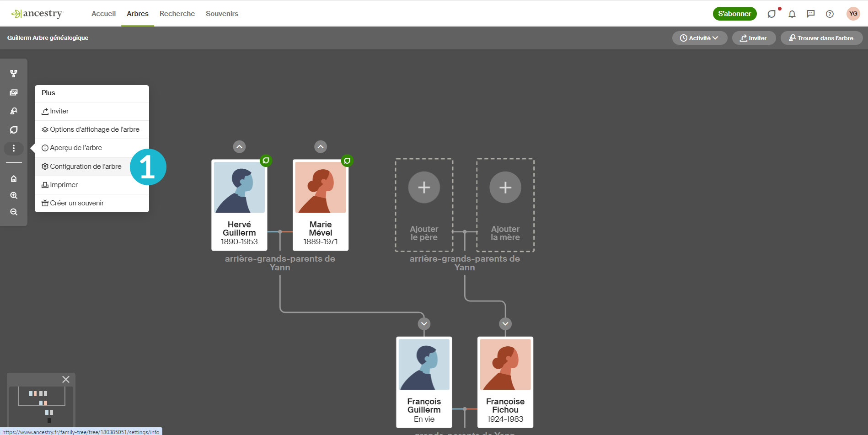Click the home person icon in sidebar
This screenshot has height=435, width=868.
tap(14, 178)
